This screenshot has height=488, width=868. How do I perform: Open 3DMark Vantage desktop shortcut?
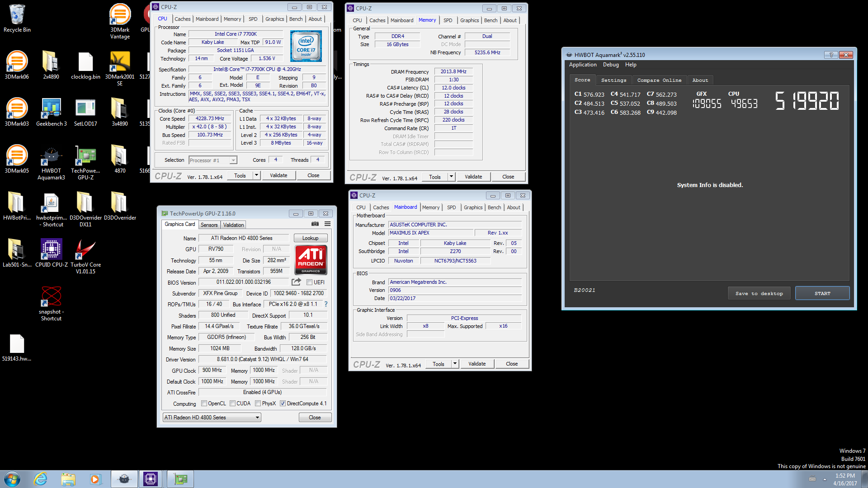pos(120,21)
